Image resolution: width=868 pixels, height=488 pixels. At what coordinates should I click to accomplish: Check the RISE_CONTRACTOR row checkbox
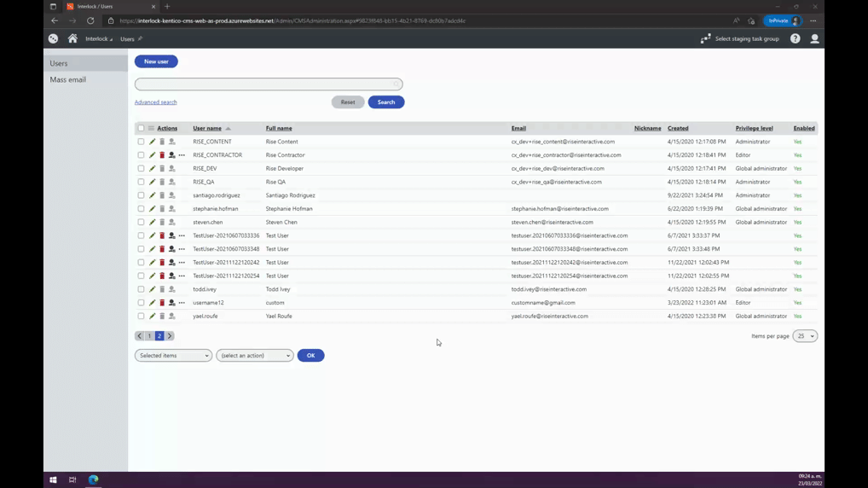[142, 155]
